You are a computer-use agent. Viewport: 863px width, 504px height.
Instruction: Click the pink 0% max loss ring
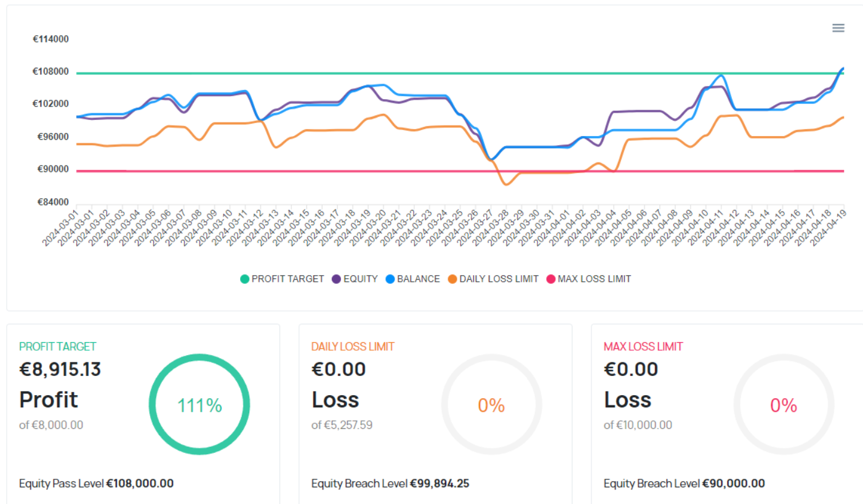point(784,405)
